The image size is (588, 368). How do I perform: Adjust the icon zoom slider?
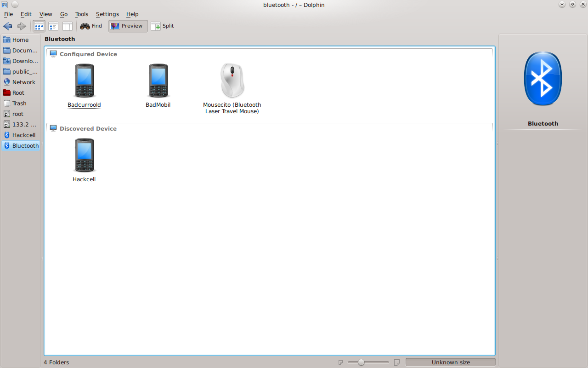click(361, 362)
